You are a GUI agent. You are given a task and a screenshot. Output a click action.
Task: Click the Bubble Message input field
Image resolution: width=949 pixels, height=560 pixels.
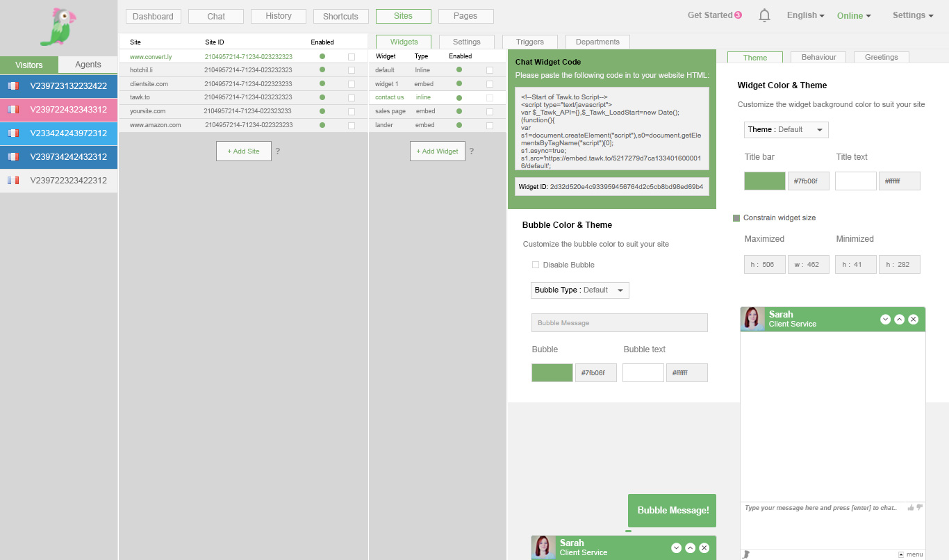pos(620,322)
